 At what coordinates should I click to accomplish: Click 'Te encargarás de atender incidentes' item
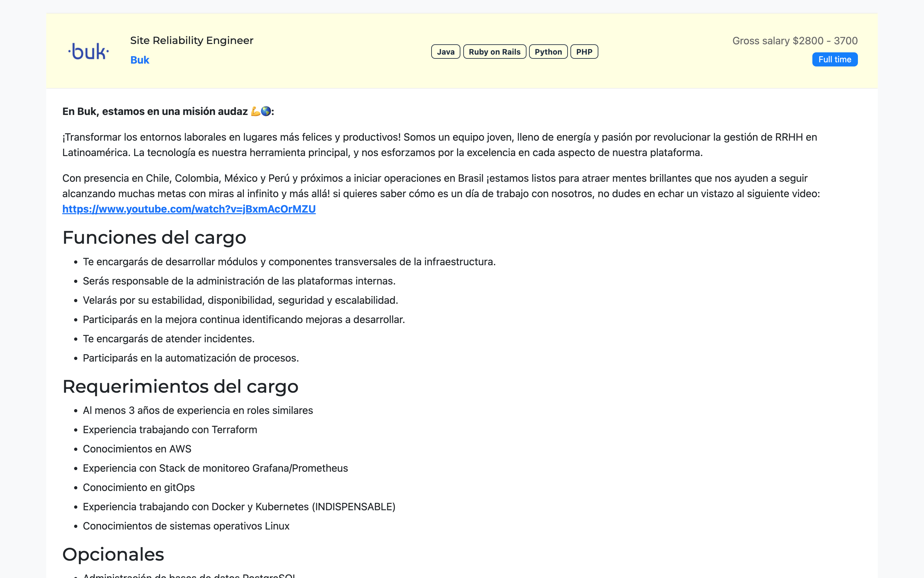point(168,339)
